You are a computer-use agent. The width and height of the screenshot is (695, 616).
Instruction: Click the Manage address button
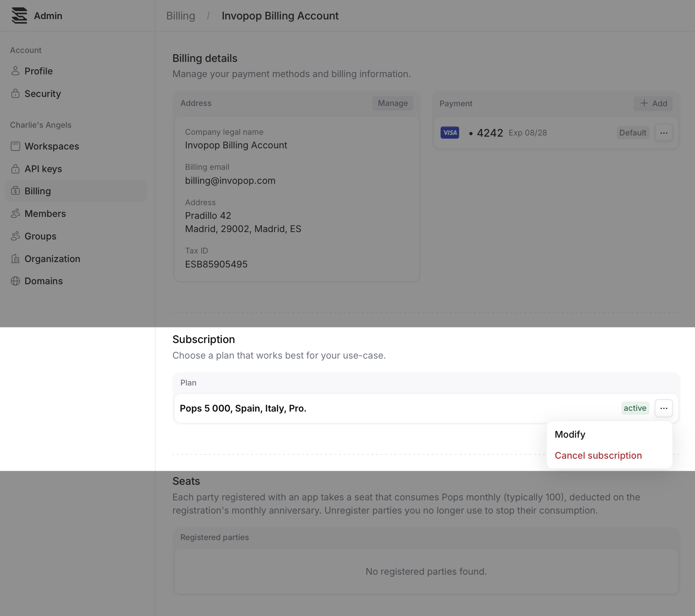[x=393, y=103]
